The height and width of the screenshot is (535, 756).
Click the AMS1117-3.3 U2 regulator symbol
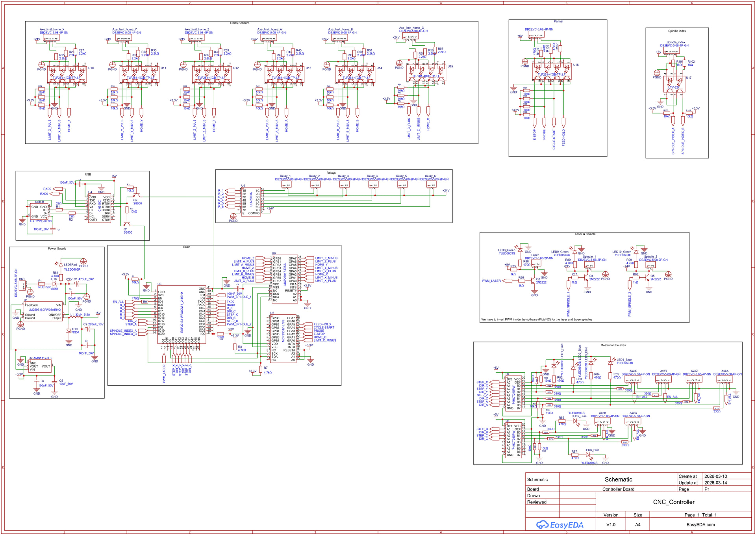coord(40,366)
